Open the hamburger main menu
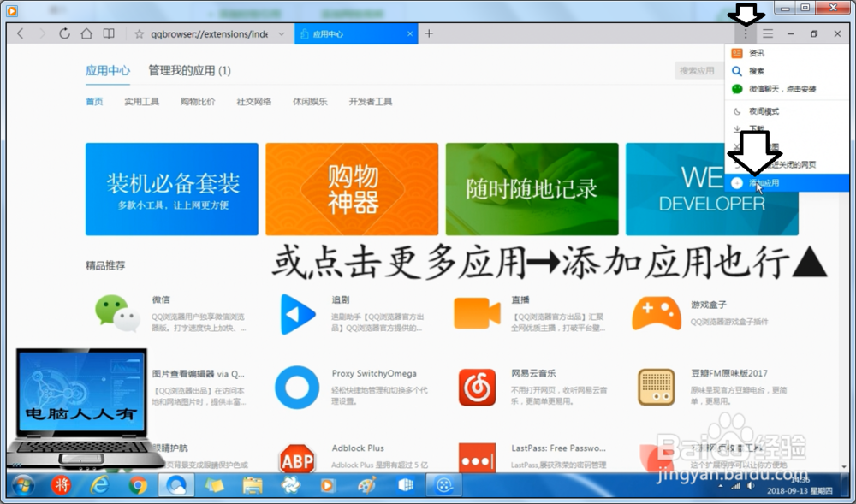Image resolution: width=856 pixels, height=504 pixels. pyautogui.click(x=768, y=34)
